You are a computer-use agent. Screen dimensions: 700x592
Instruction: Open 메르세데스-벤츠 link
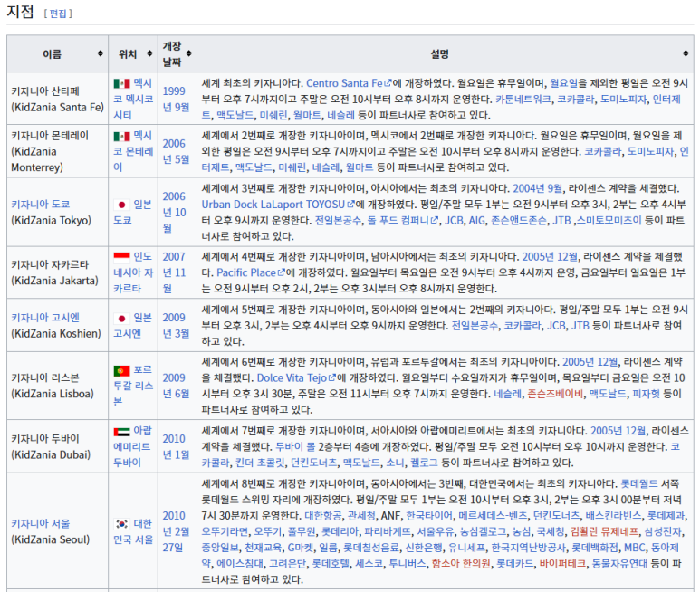493,516
